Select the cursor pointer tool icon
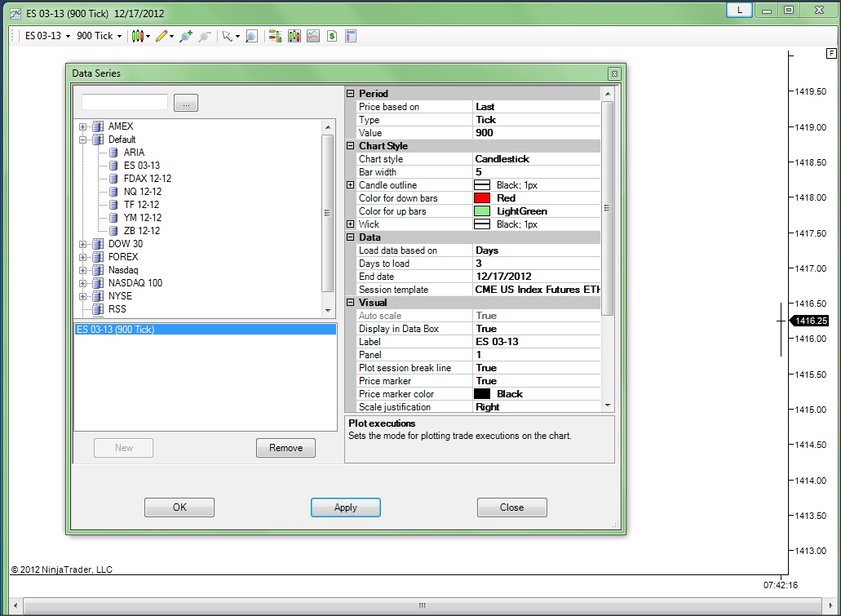841x616 pixels. (228, 36)
